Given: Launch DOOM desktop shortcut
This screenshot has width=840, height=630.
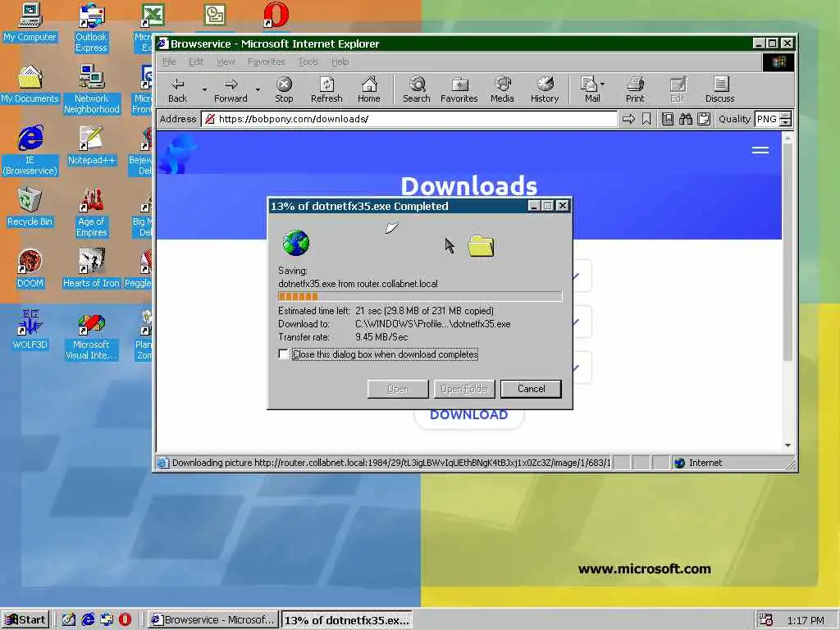Looking at the screenshot, I should pyautogui.click(x=30, y=269).
